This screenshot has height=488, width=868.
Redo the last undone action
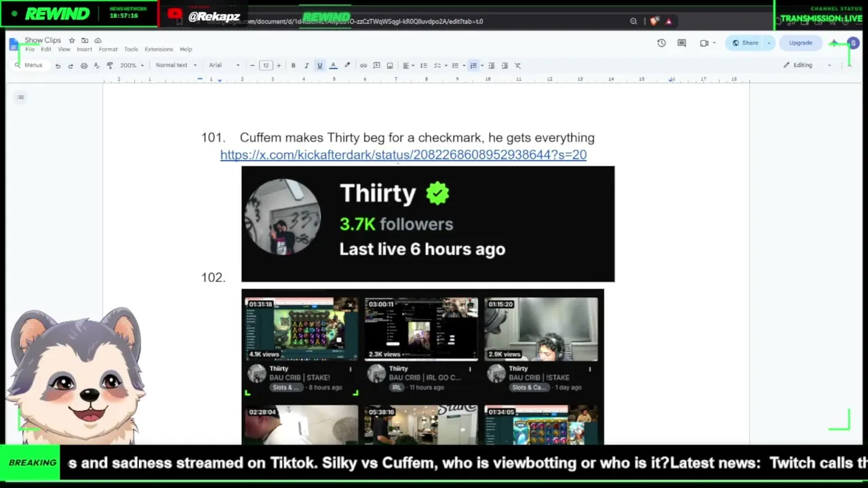pyautogui.click(x=71, y=66)
